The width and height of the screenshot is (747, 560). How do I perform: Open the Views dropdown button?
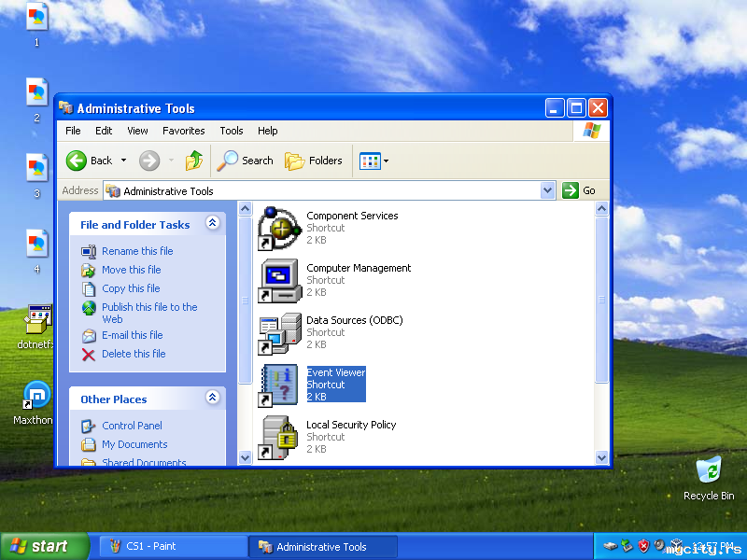click(374, 161)
